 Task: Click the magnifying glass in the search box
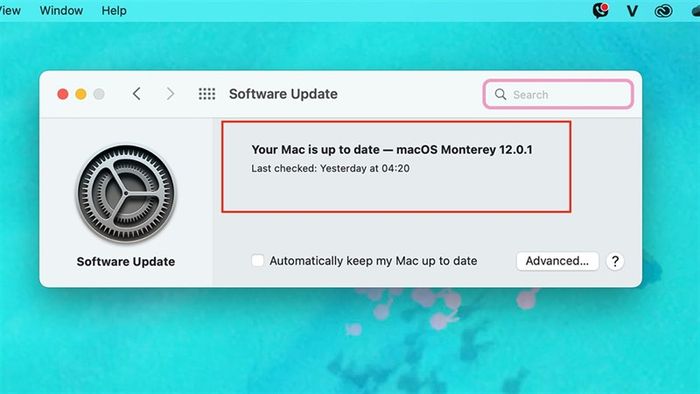[x=500, y=94]
